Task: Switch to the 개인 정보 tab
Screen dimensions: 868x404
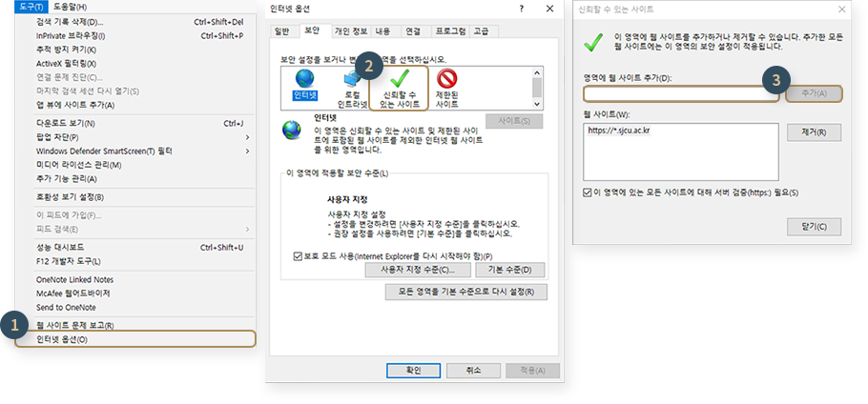Action: click(352, 31)
